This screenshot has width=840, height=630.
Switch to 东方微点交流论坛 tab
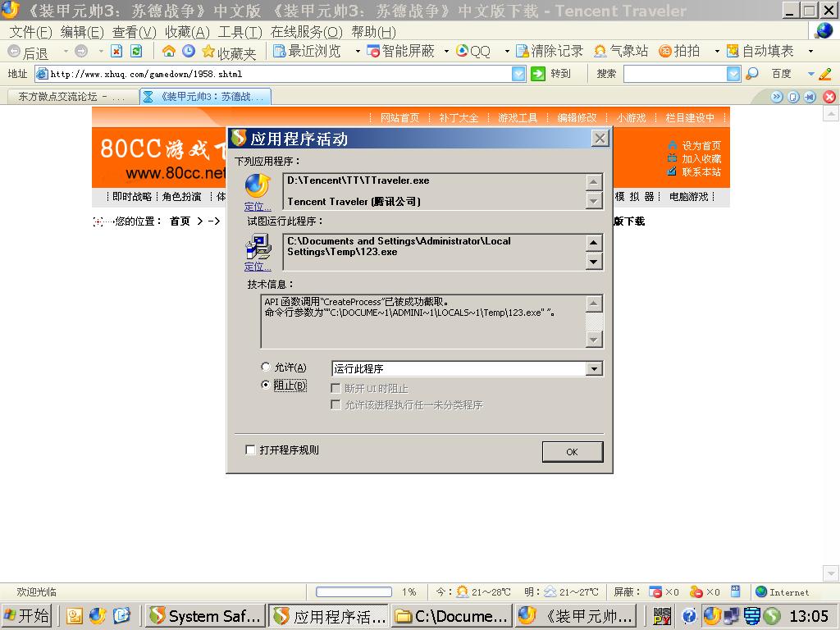click(71, 97)
